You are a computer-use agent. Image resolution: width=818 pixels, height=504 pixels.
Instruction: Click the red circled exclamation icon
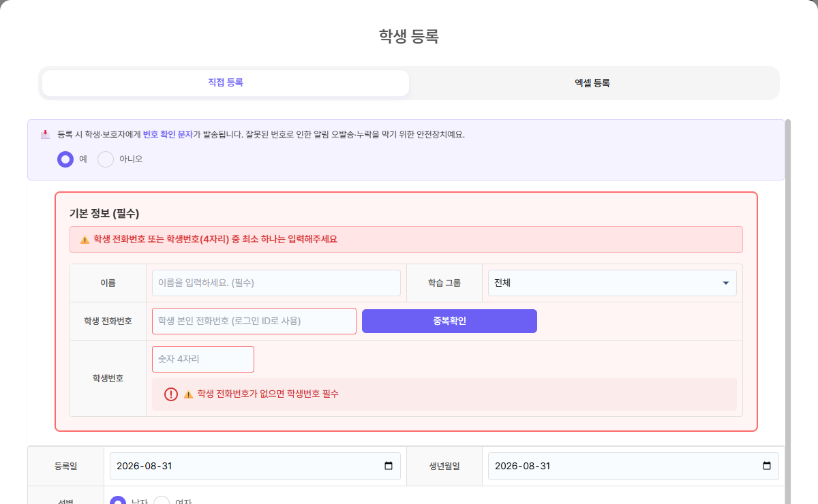click(171, 394)
